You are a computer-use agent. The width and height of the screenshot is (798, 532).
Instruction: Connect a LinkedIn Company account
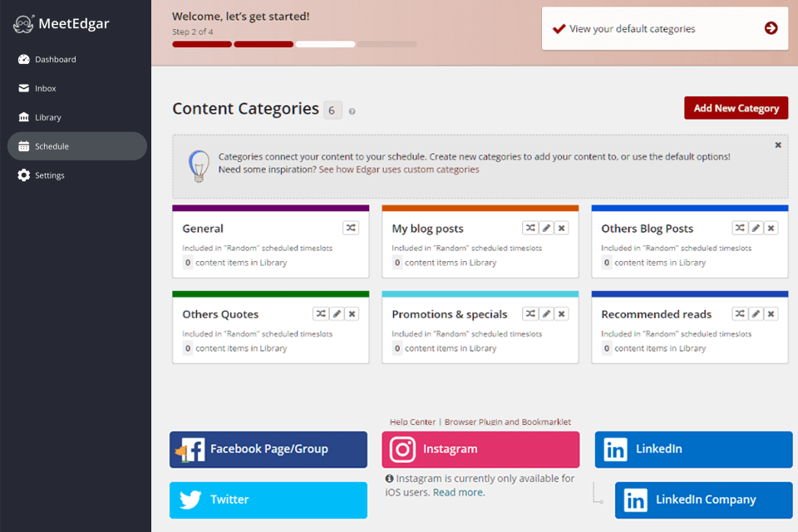703,500
